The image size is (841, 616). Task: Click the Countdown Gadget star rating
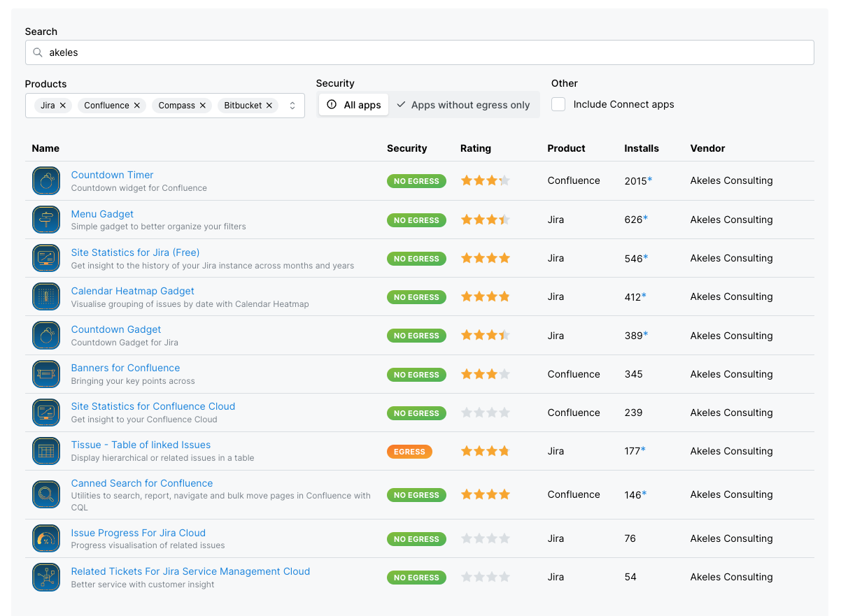[485, 336]
